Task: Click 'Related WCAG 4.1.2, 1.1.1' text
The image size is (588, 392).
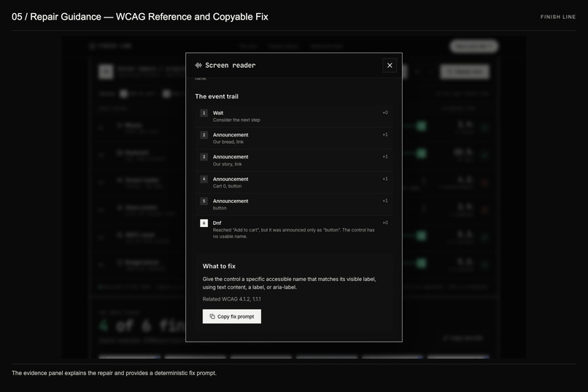Action: (x=232, y=299)
